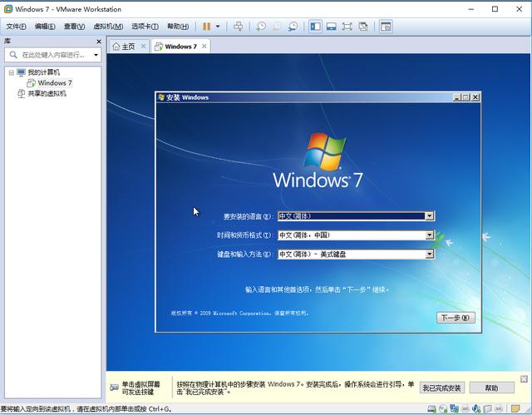
Task: Expand the power options arrow beside pause
Action: tap(218, 27)
